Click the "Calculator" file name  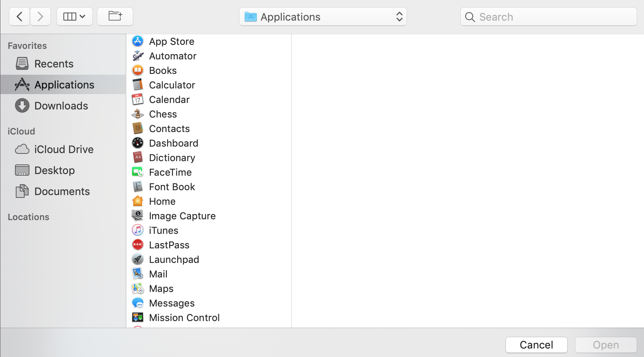pos(172,85)
